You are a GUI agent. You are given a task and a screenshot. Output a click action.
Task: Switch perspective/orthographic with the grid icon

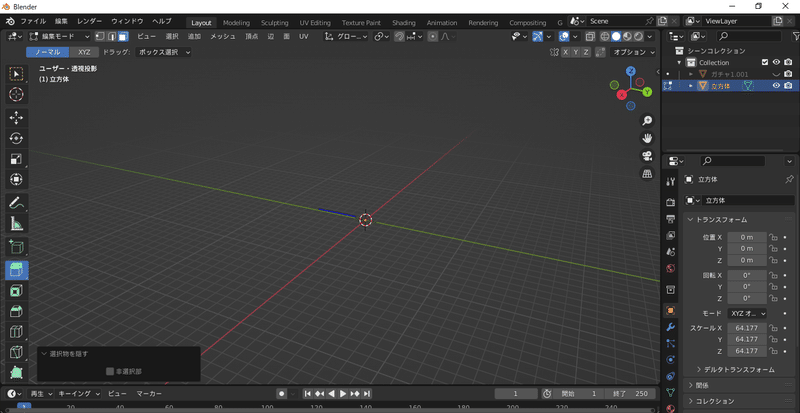coord(647,174)
